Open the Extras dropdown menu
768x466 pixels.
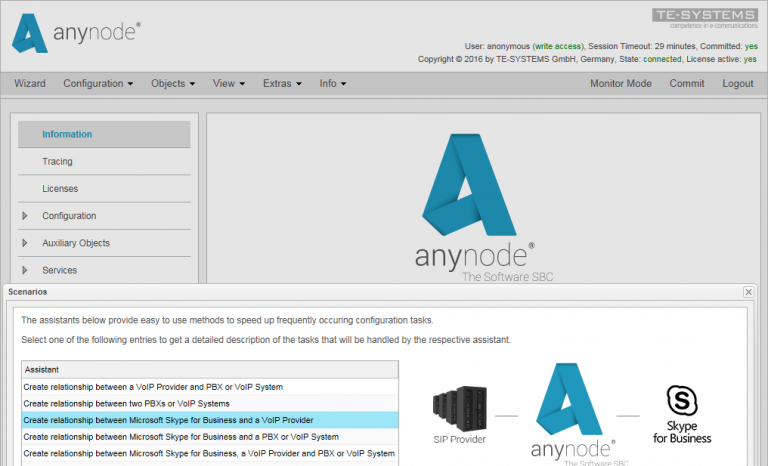pyautogui.click(x=282, y=83)
